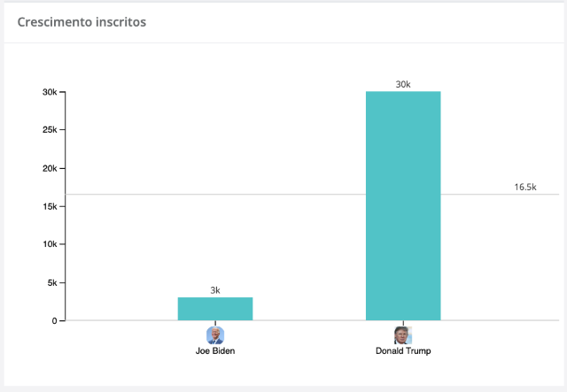Click the 15k y-axis tick label
This screenshot has width=567, height=392.
coord(50,206)
